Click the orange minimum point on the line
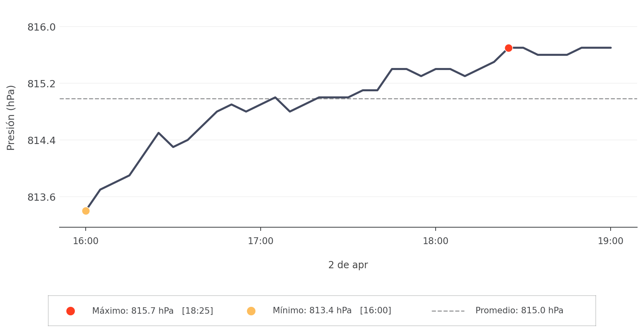Screen dimensions: 644x333 [x=86, y=211]
